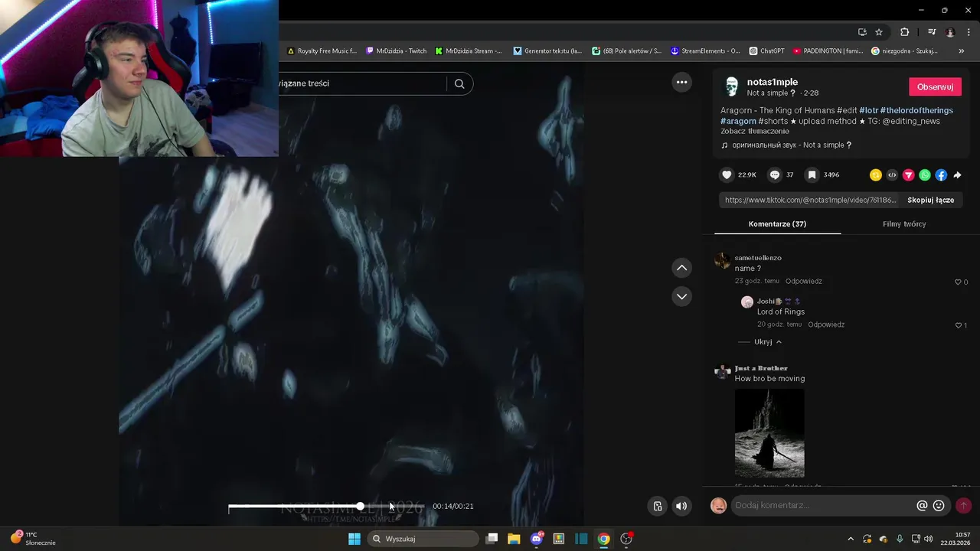Image resolution: width=980 pixels, height=551 pixels.
Task: Click the video URL text field
Action: (x=810, y=200)
